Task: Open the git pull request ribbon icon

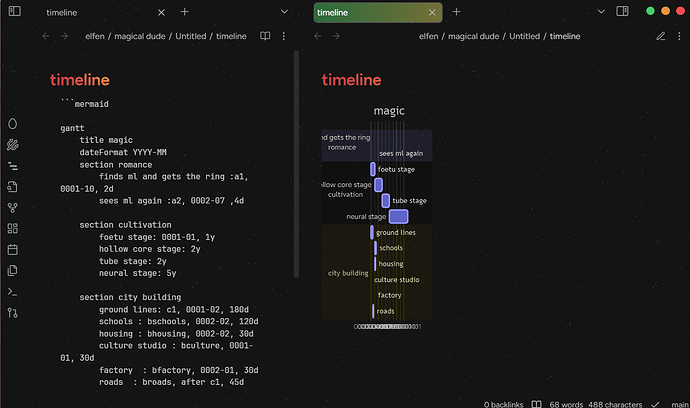Action: pyautogui.click(x=13, y=312)
